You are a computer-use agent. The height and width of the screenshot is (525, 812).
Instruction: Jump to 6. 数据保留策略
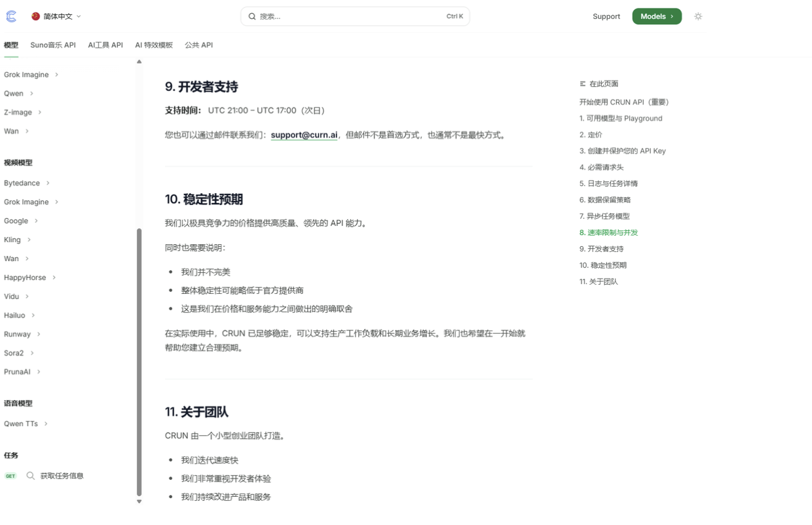605,200
